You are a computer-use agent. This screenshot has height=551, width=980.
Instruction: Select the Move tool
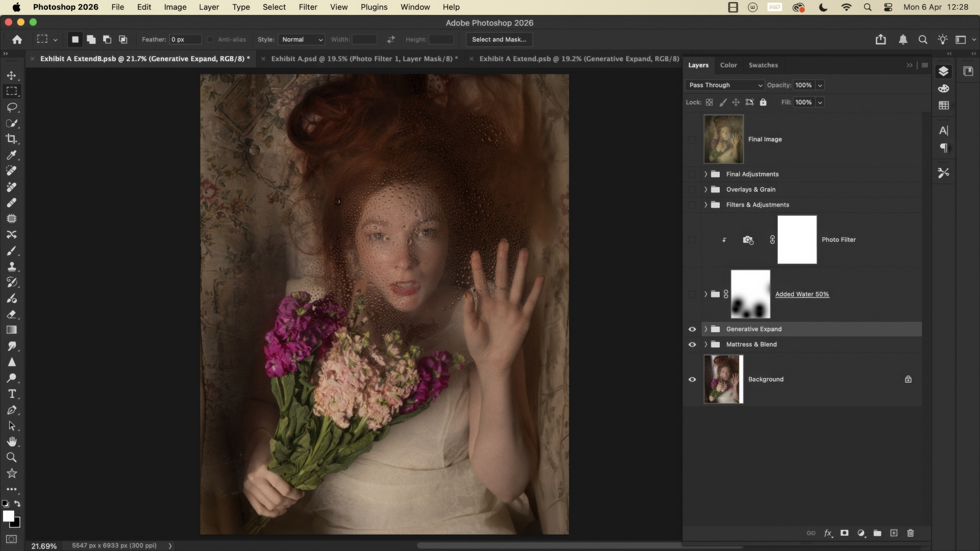coord(11,76)
